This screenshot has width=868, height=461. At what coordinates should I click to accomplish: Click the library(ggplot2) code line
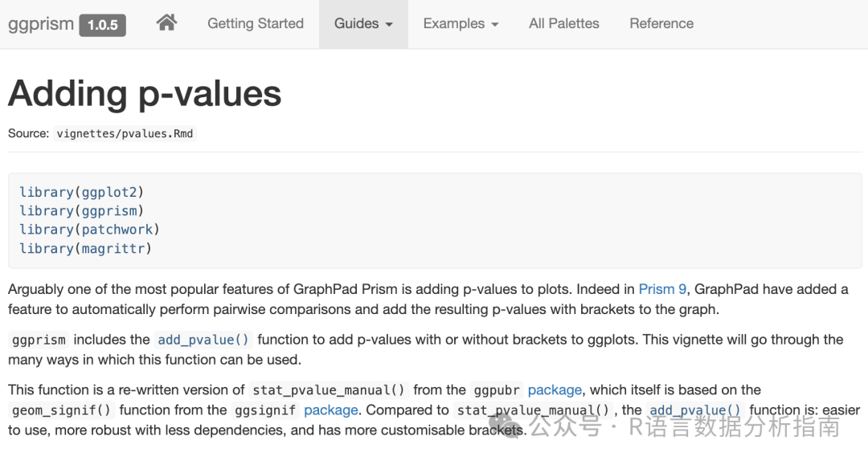coord(81,192)
